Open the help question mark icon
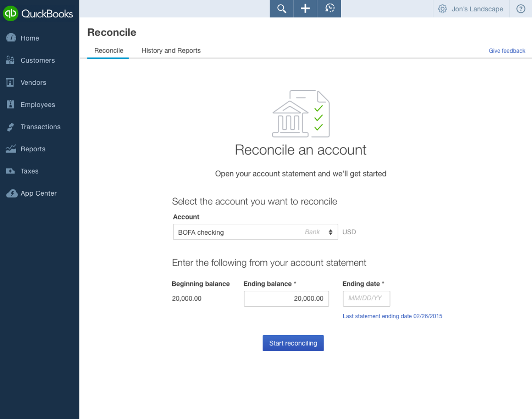The image size is (532, 419). pyautogui.click(x=521, y=9)
